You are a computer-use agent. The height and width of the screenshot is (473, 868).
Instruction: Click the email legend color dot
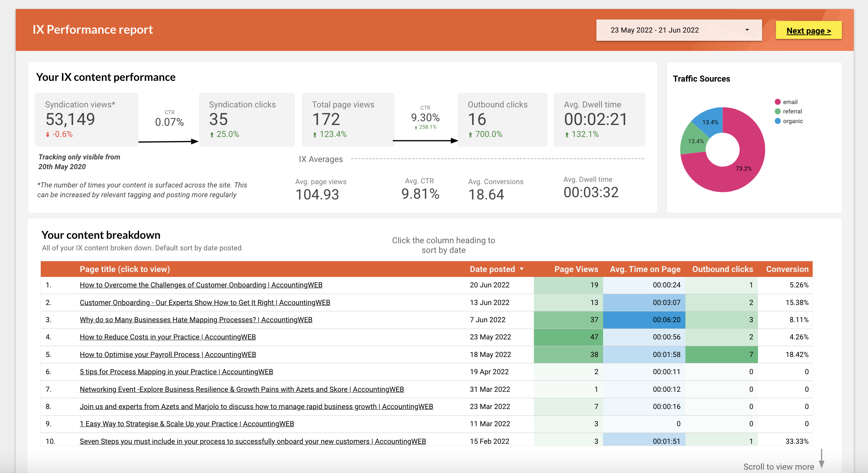[778, 102]
